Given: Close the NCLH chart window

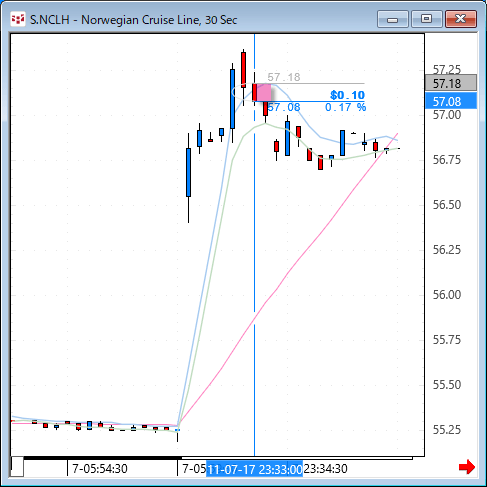Looking at the screenshot, I should pyautogui.click(x=461, y=19).
